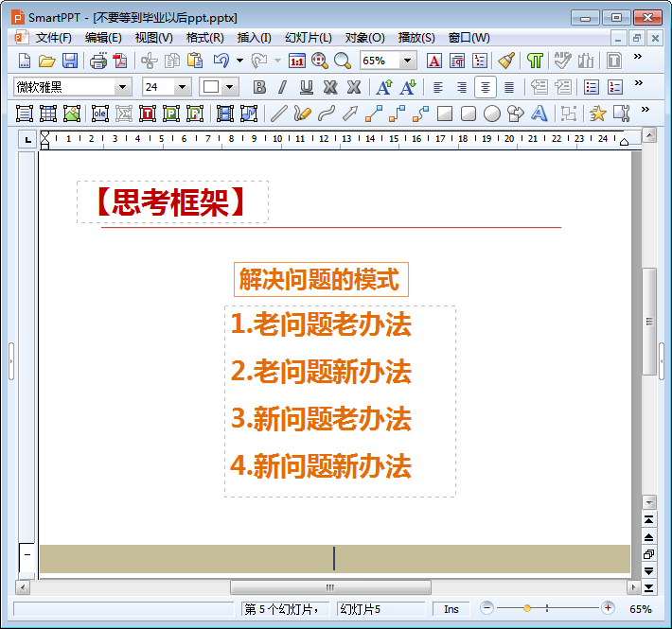This screenshot has height=629, width=672.
Task: Insert TextArt with the blue A
Action: pos(539,114)
